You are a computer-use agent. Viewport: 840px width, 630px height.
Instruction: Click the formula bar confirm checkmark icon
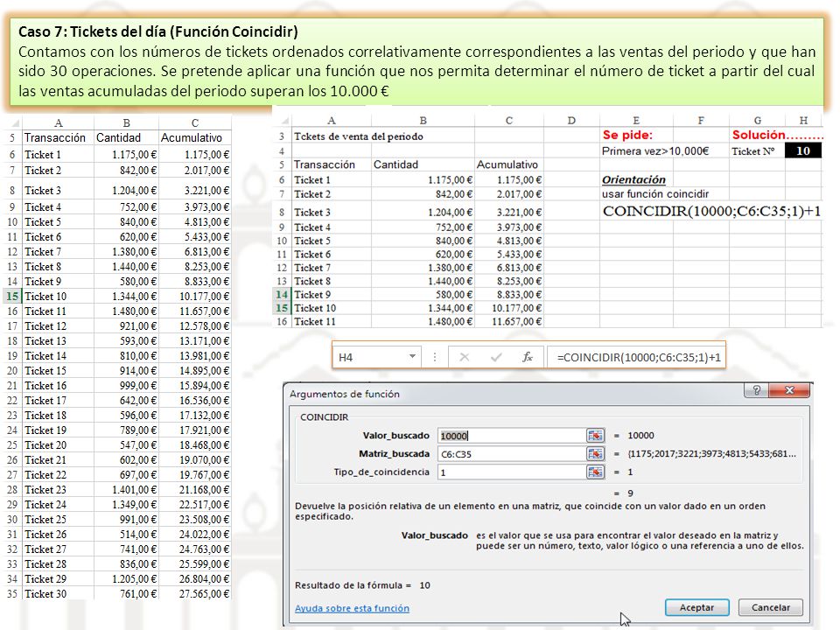[x=496, y=357]
